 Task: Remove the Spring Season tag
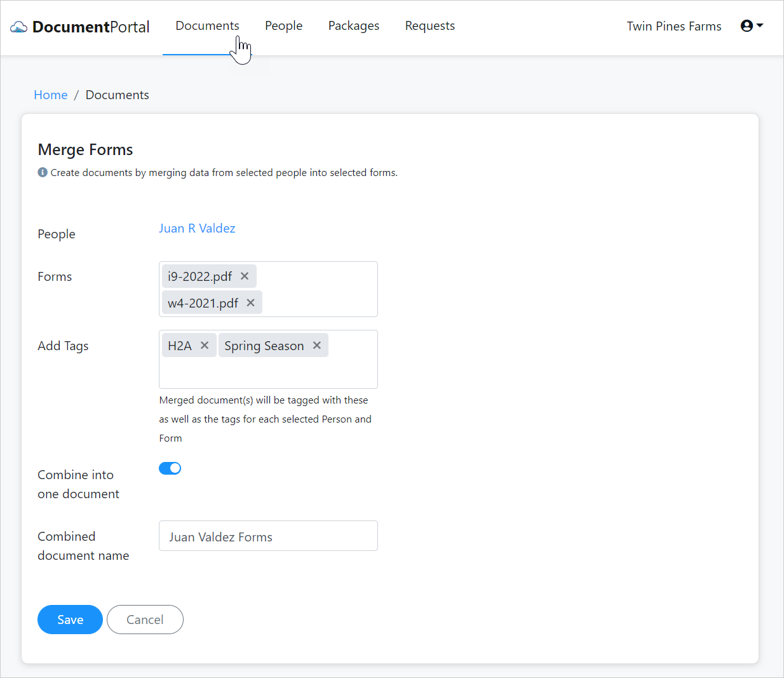[316, 345]
